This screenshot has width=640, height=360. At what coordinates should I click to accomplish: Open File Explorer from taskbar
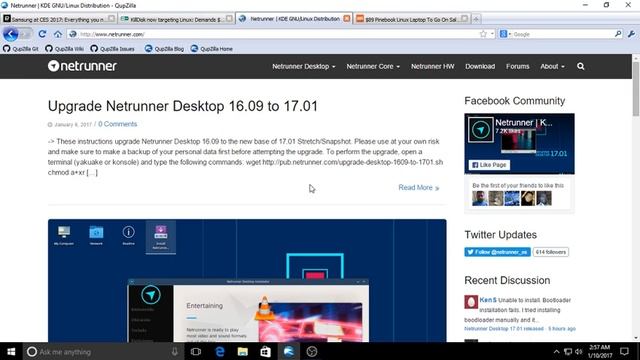(242, 351)
